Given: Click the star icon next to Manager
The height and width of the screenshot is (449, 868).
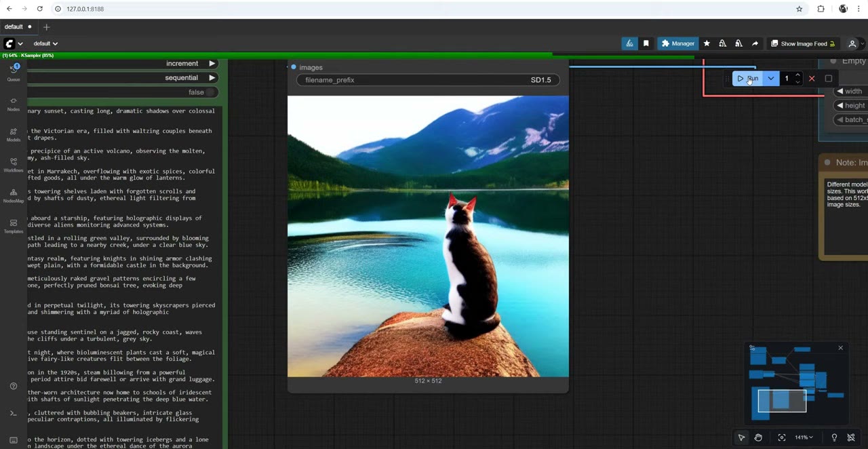Looking at the screenshot, I should click(707, 43).
